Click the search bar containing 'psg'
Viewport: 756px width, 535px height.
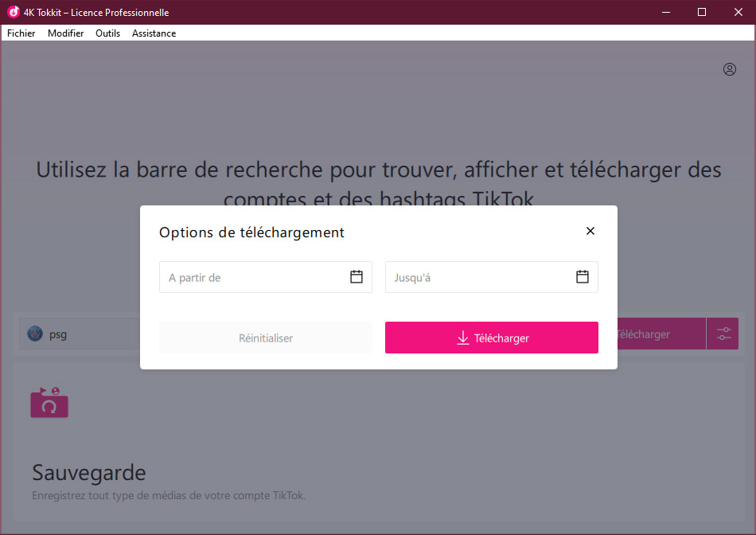pyautogui.click(x=80, y=334)
